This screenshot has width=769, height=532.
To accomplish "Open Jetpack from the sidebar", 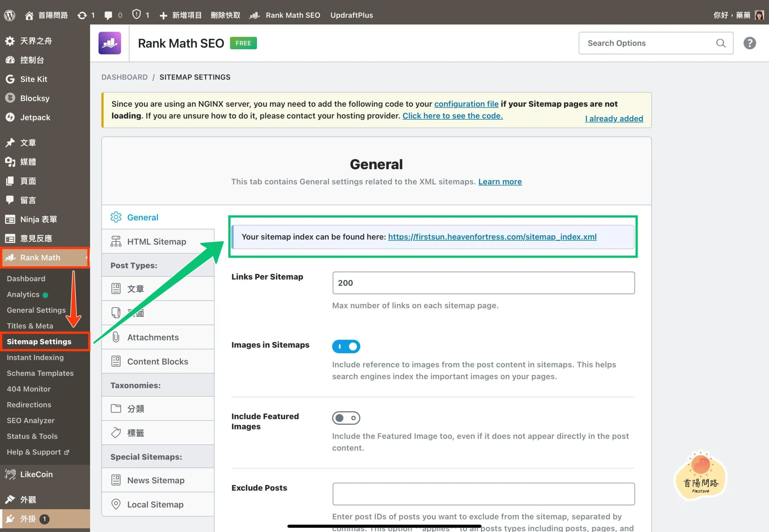I will [35, 117].
